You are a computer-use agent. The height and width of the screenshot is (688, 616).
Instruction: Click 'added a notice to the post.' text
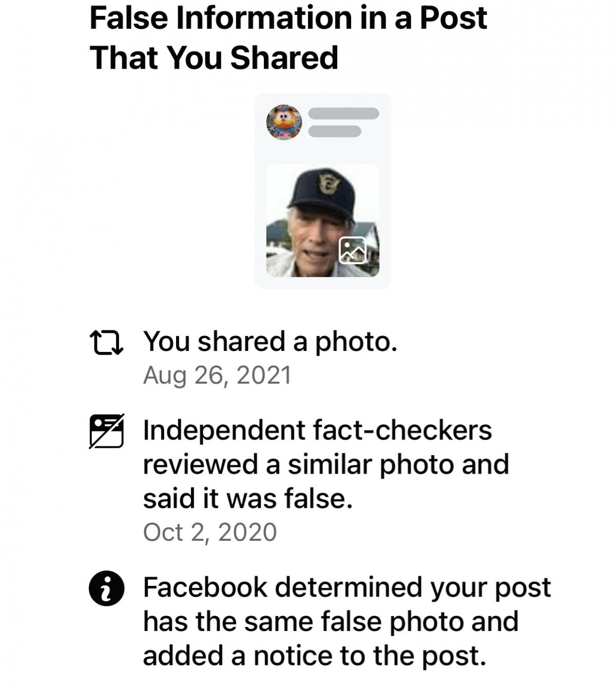pyautogui.click(x=314, y=656)
